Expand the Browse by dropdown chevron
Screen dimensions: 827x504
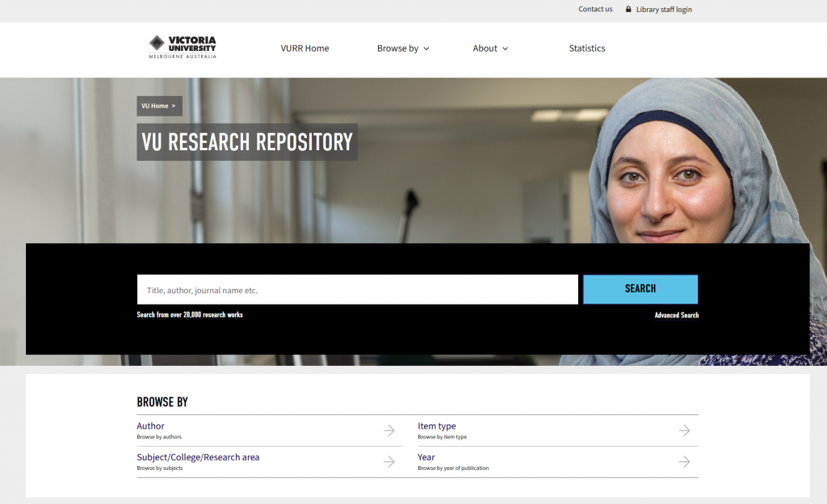426,48
